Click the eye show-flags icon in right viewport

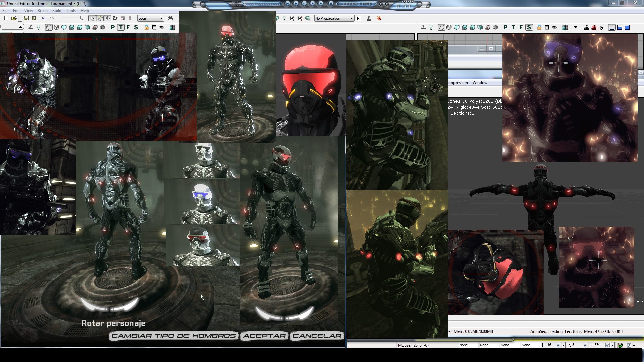tap(555, 27)
